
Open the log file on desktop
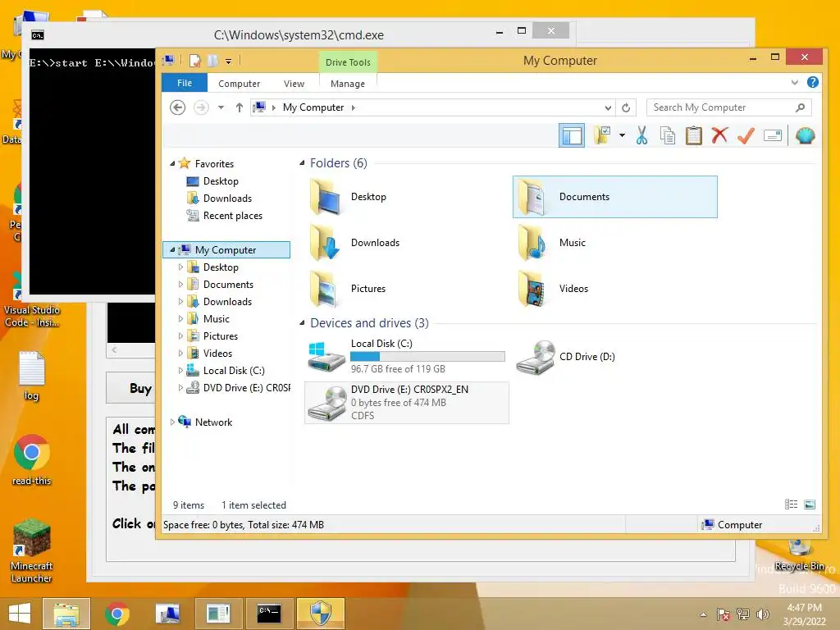coord(32,376)
